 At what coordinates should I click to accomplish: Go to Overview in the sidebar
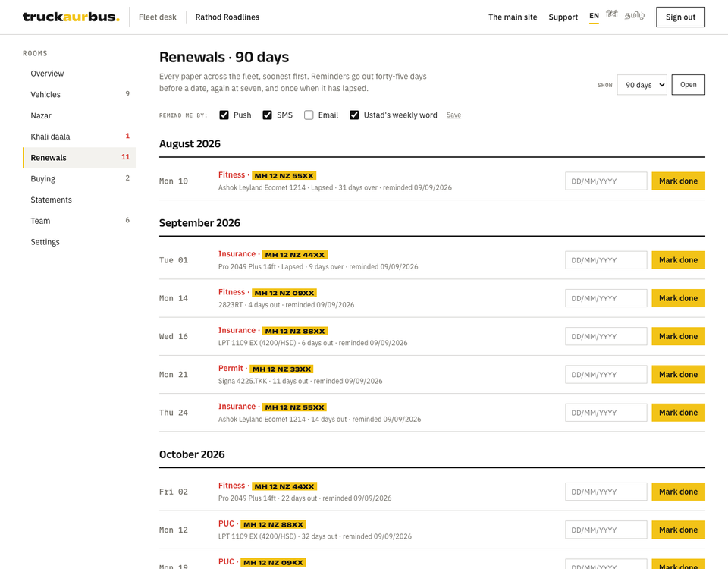pos(80,74)
